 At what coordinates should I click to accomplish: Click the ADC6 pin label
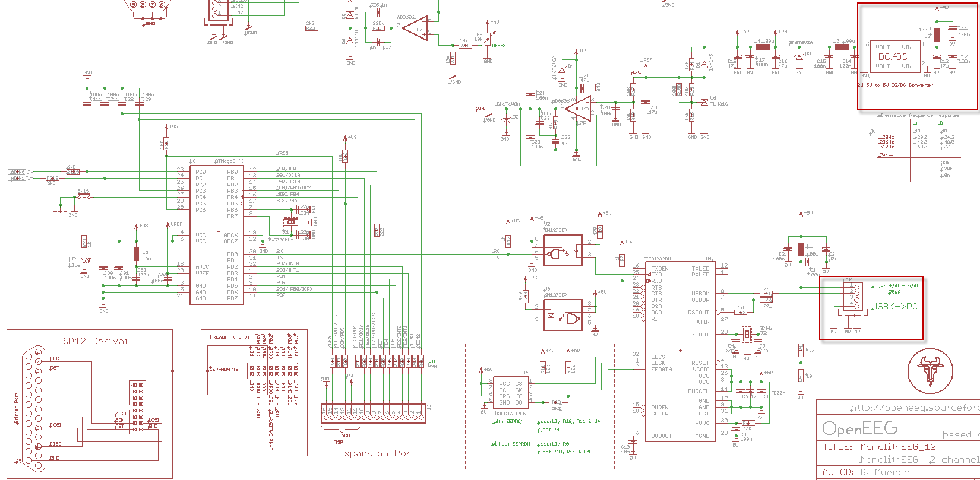(x=230, y=235)
